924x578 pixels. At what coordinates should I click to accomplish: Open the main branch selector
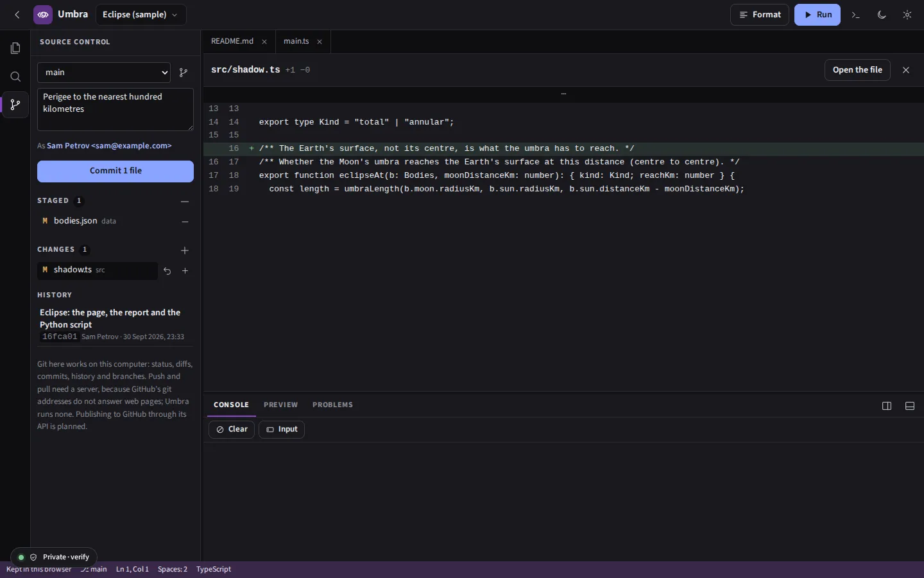click(104, 73)
